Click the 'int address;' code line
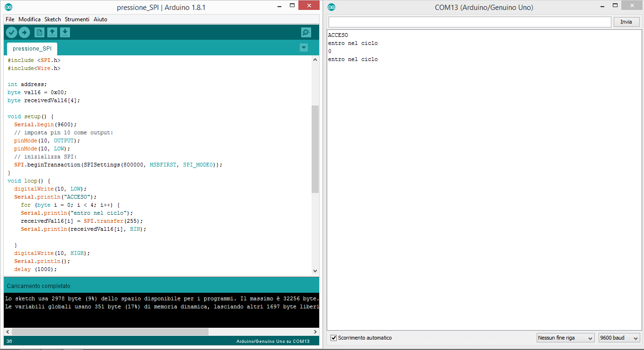This screenshot has width=644, height=350. pyautogui.click(x=27, y=84)
